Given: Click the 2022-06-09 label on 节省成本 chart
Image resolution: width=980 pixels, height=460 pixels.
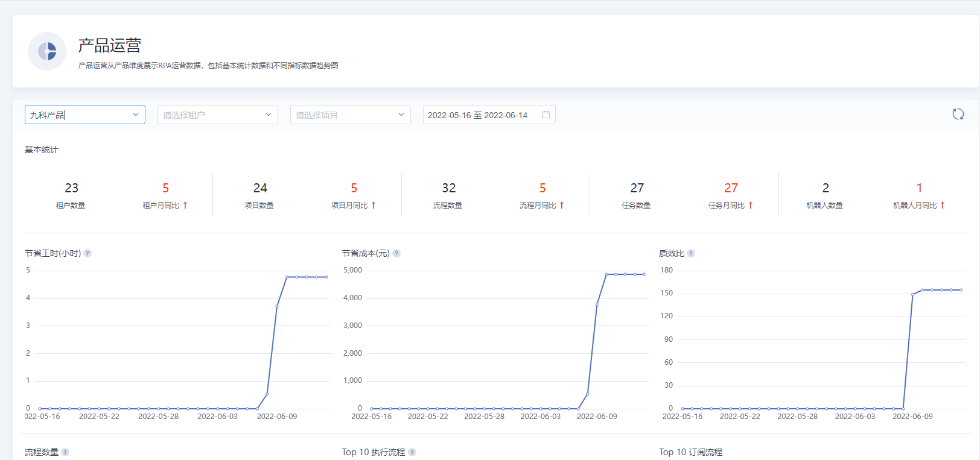Looking at the screenshot, I should pyautogui.click(x=597, y=417).
